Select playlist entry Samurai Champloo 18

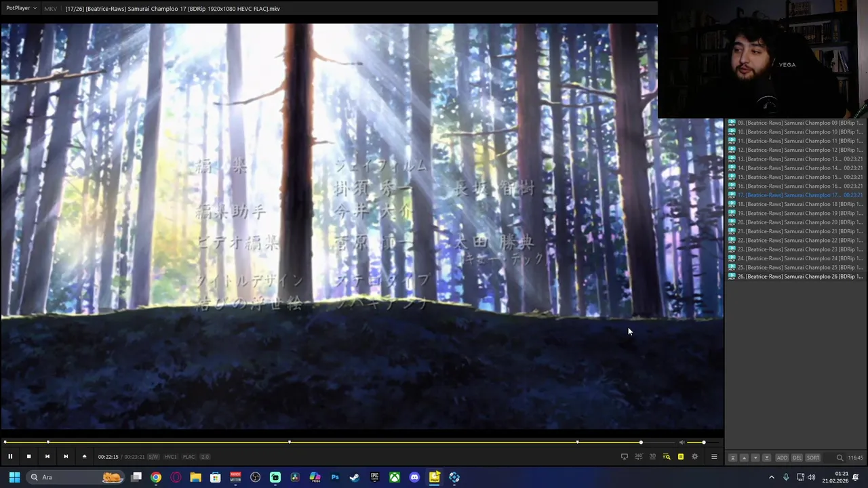(795, 204)
